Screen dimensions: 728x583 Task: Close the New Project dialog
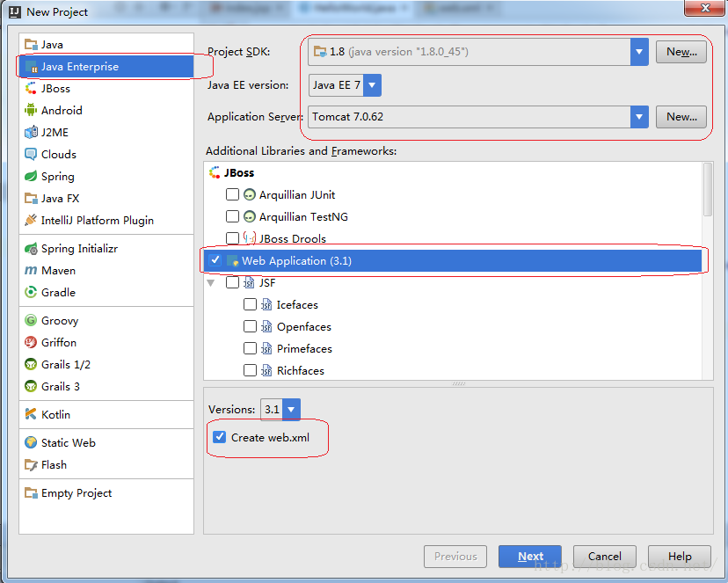click(705, 8)
